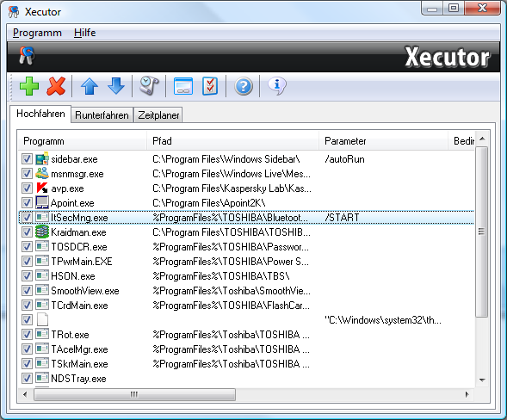The width and height of the screenshot is (507, 420).
Task: Toggle the SmoothView.exe checkbox
Action: pyautogui.click(x=27, y=291)
